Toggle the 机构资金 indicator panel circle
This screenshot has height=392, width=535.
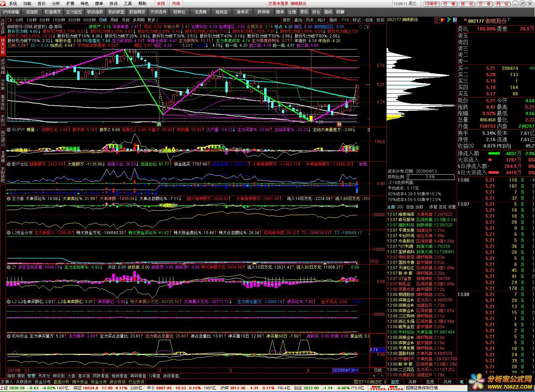click(9, 336)
